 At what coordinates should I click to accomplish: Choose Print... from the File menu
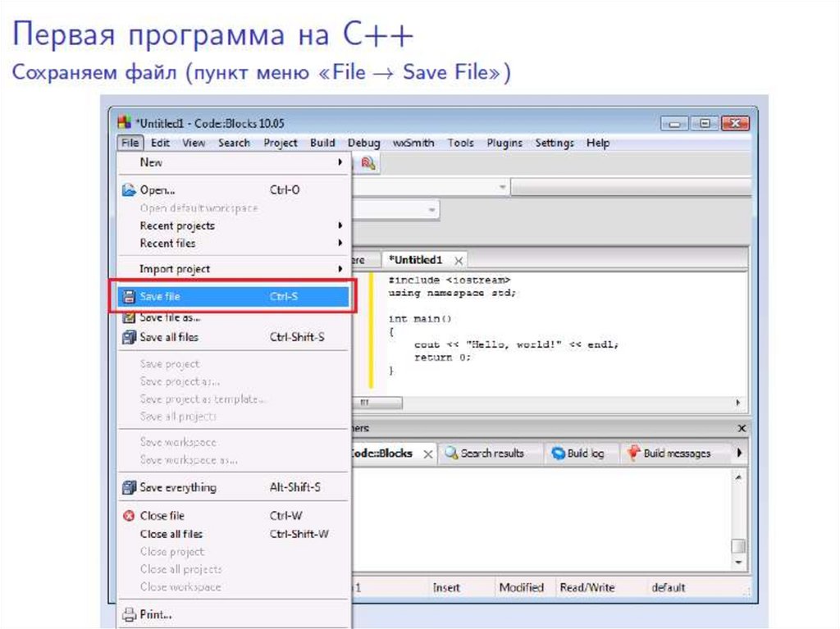coord(233,614)
